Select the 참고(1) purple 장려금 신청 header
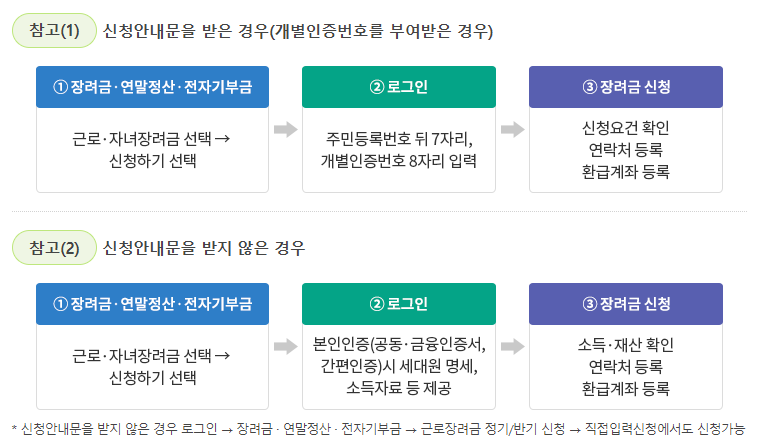 tap(626, 87)
